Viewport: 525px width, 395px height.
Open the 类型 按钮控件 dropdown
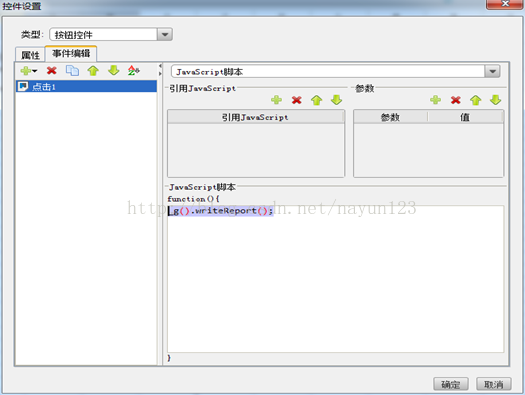(165, 34)
